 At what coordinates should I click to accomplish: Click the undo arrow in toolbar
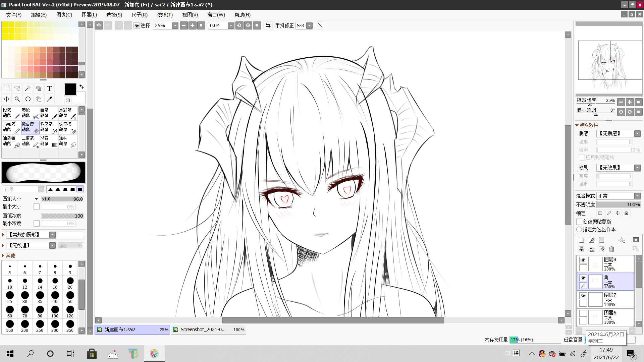[x=99, y=25]
